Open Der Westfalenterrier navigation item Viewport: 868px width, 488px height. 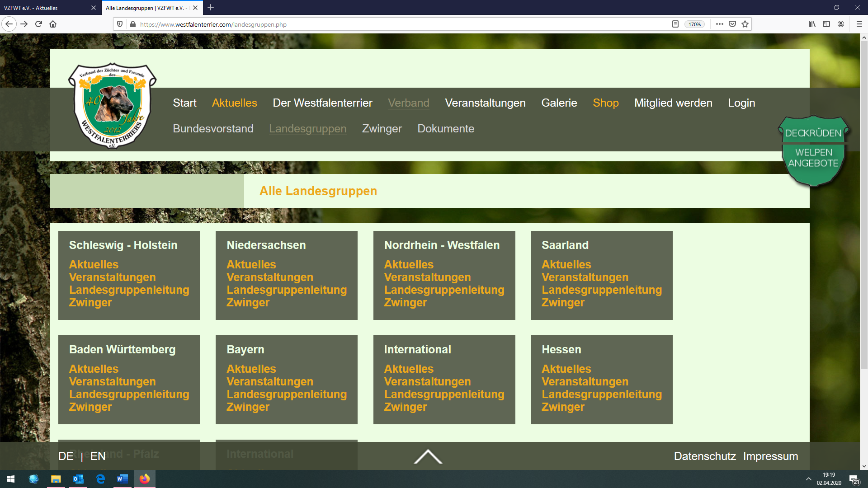coord(322,103)
